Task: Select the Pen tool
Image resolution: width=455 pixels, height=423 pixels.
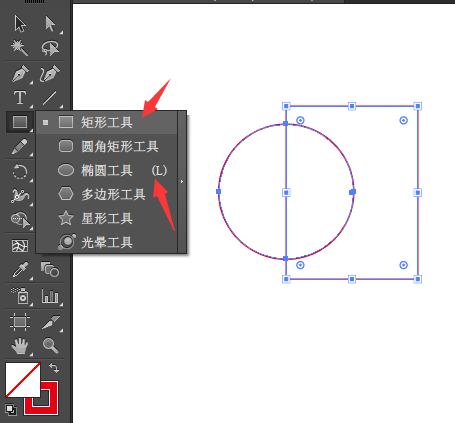Action: tap(20, 74)
